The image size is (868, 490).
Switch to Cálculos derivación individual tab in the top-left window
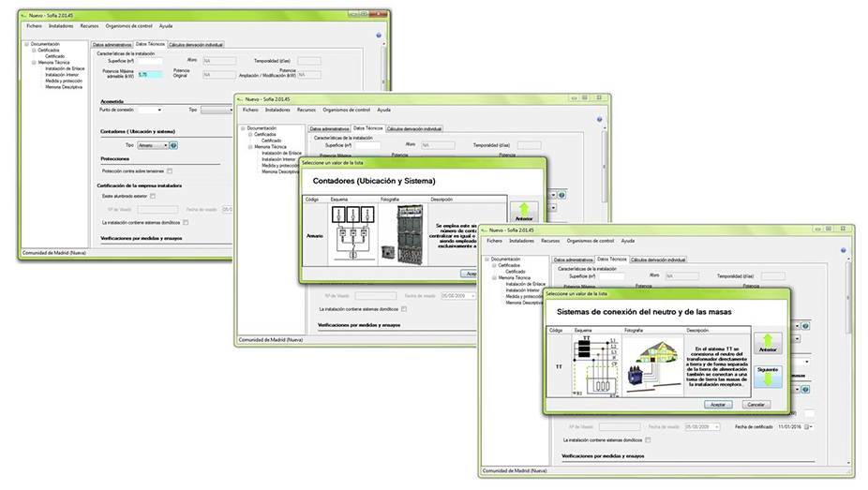point(196,45)
